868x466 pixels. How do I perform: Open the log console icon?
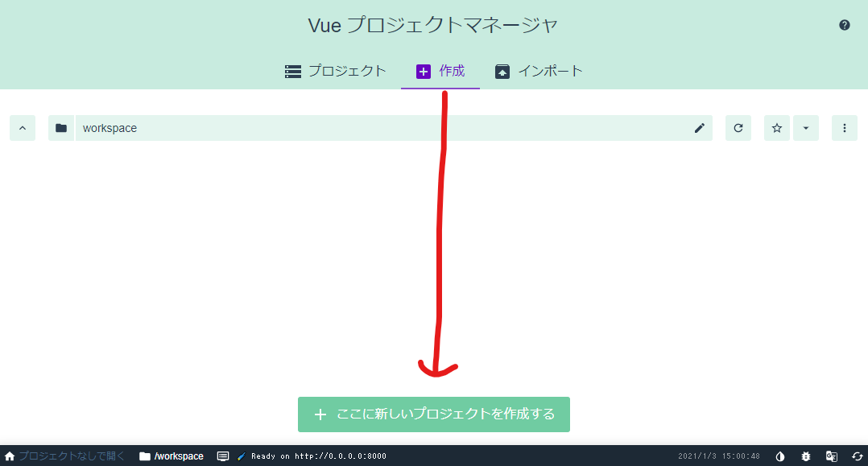tap(222, 456)
